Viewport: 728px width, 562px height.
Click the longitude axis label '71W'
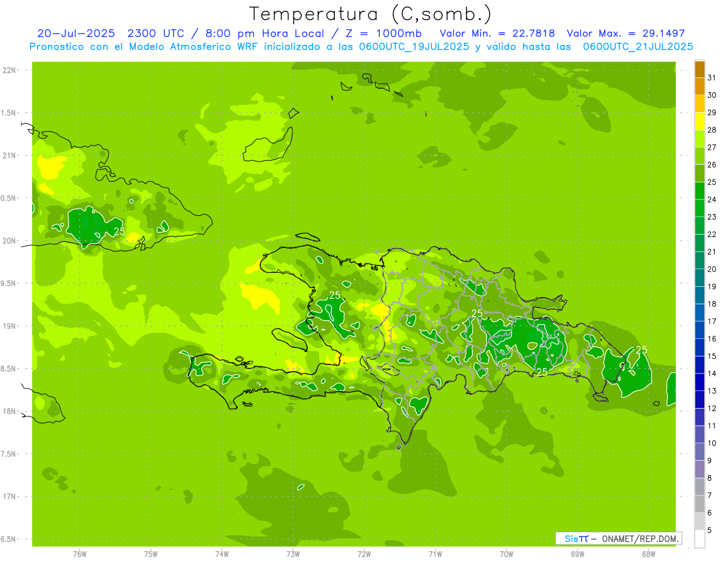click(x=435, y=554)
